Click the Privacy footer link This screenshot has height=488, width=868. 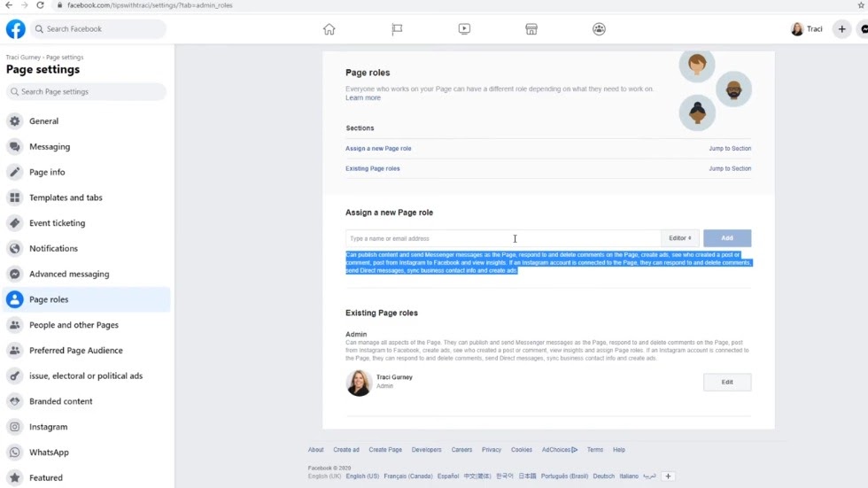(x=491, y=450)
